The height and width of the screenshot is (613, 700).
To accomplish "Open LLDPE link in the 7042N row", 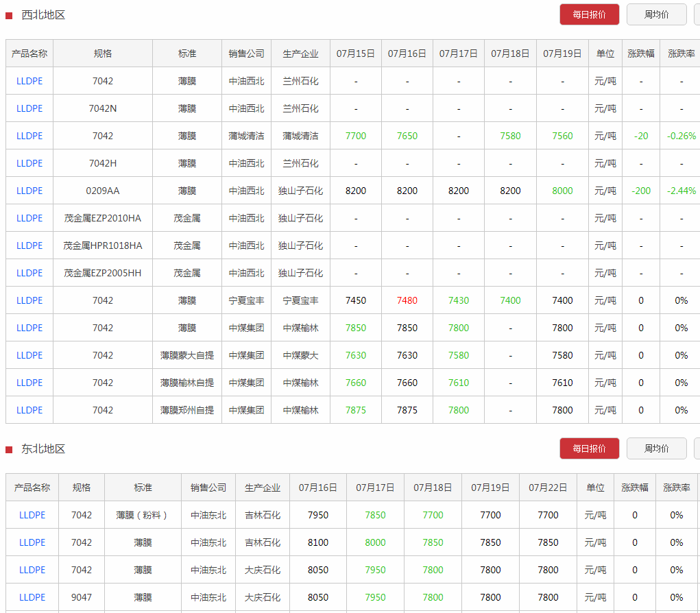I will [x=29, y=108].
